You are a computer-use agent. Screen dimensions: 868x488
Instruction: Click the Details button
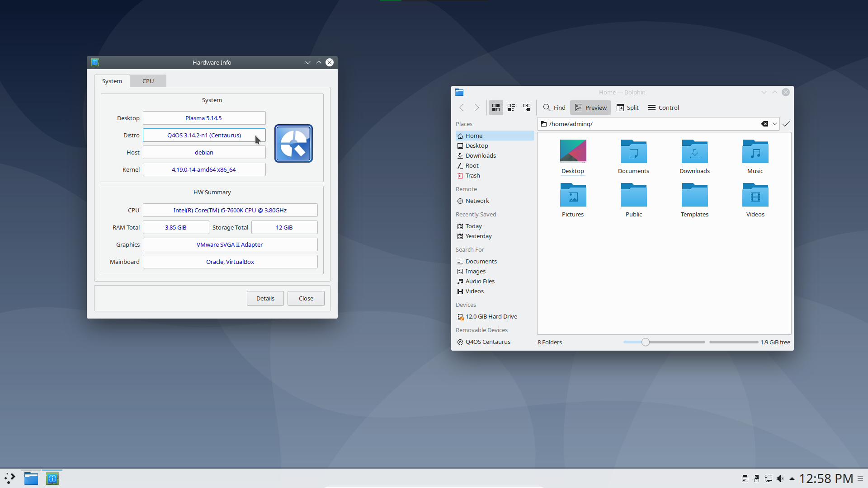tap(265, 298)
